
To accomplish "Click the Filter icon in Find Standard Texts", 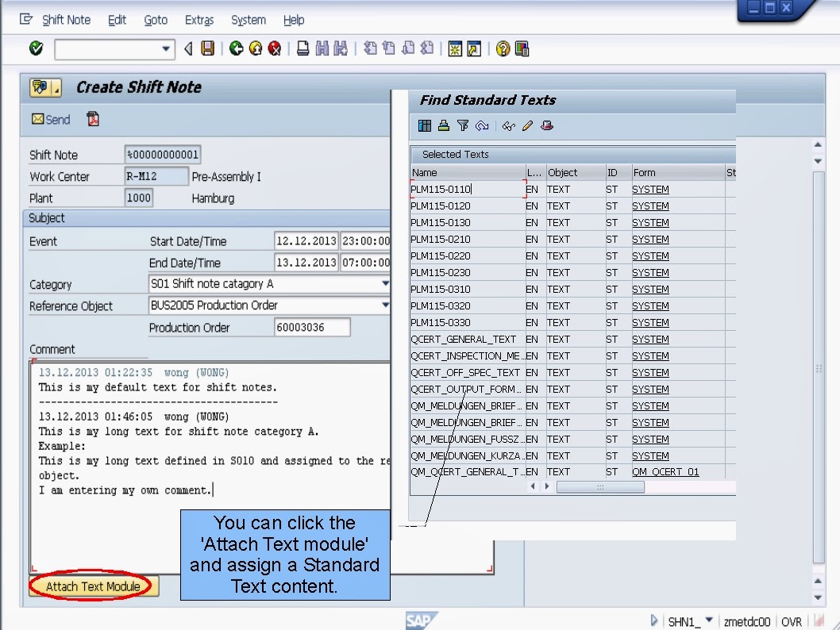I will coord(463,125).
